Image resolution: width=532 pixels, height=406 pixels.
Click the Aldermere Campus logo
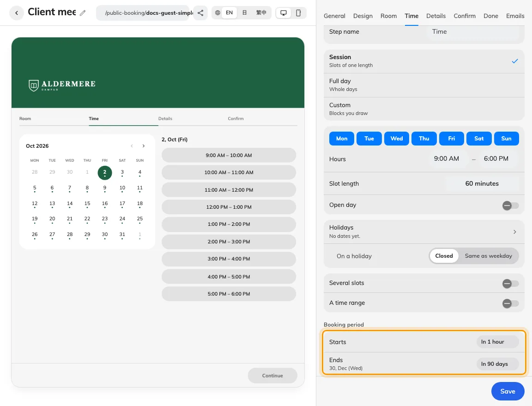pyautogui.click(x=62, y=85)
